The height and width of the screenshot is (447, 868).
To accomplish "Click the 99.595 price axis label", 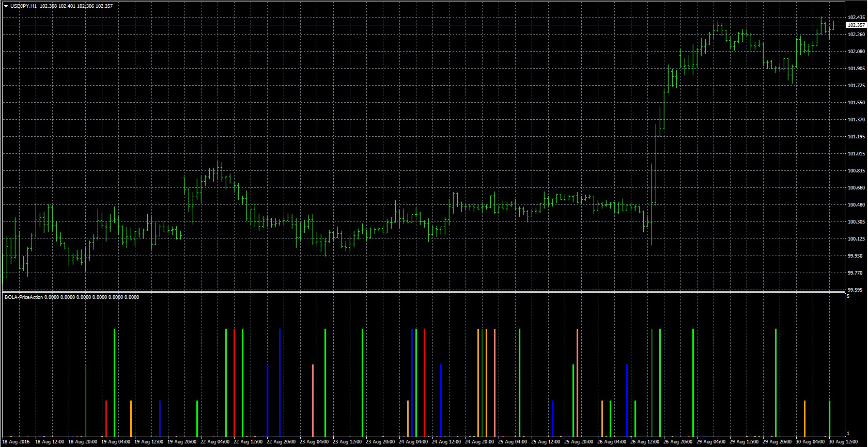I will (856, 290).
